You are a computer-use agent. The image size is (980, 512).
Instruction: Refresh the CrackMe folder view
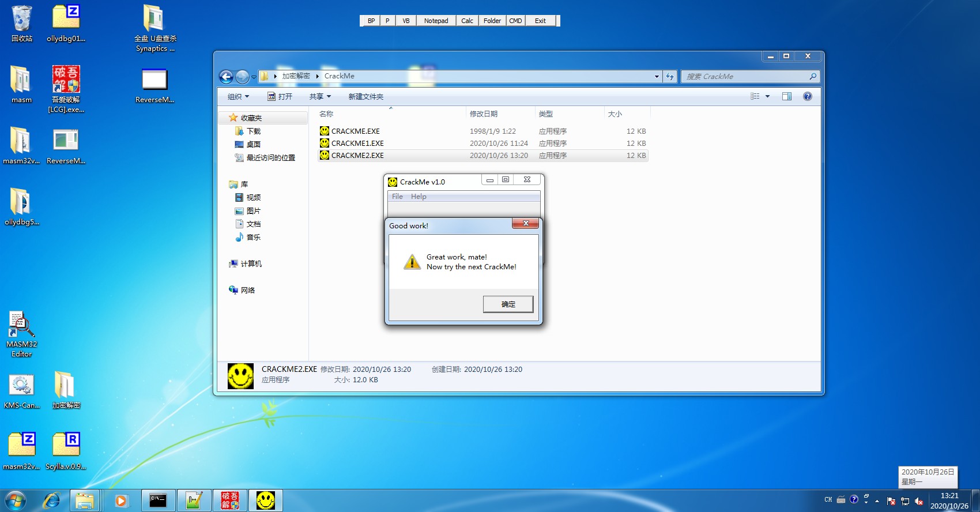670,76
